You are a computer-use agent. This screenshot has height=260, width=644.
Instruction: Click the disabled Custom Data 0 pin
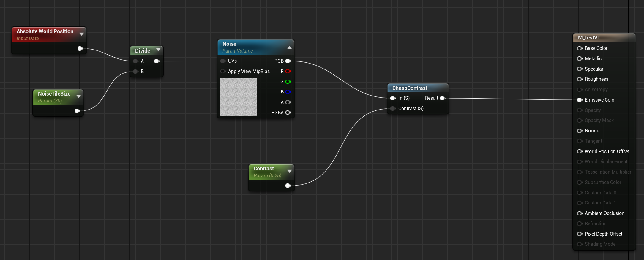tap(580, 193)
